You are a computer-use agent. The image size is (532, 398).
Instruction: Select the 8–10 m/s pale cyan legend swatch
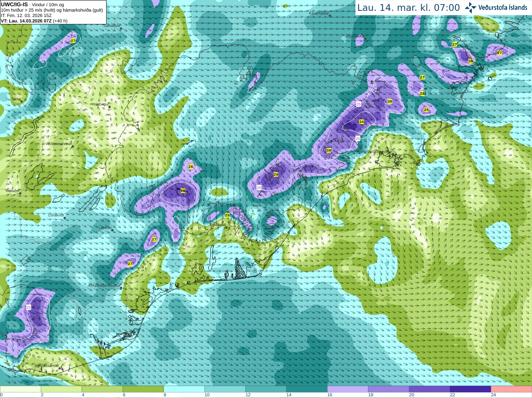point(184,389)
